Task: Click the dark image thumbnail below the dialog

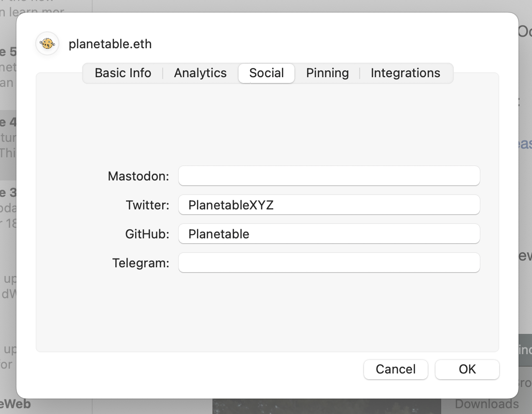Action: (326, 406)
